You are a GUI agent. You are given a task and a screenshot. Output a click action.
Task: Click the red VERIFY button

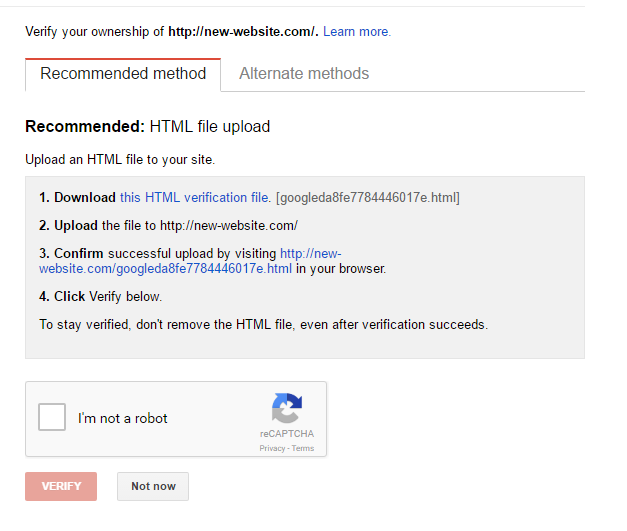(61, 486)
